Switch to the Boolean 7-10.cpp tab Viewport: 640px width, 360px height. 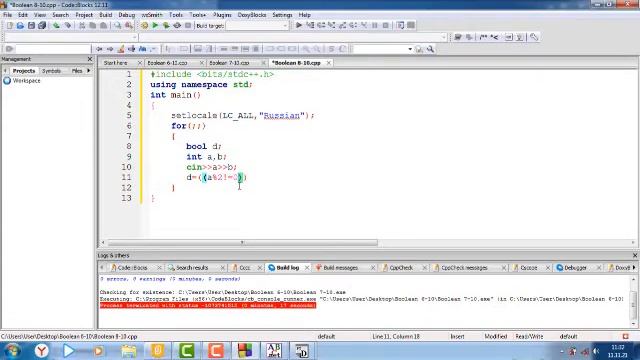pos(229,63)
